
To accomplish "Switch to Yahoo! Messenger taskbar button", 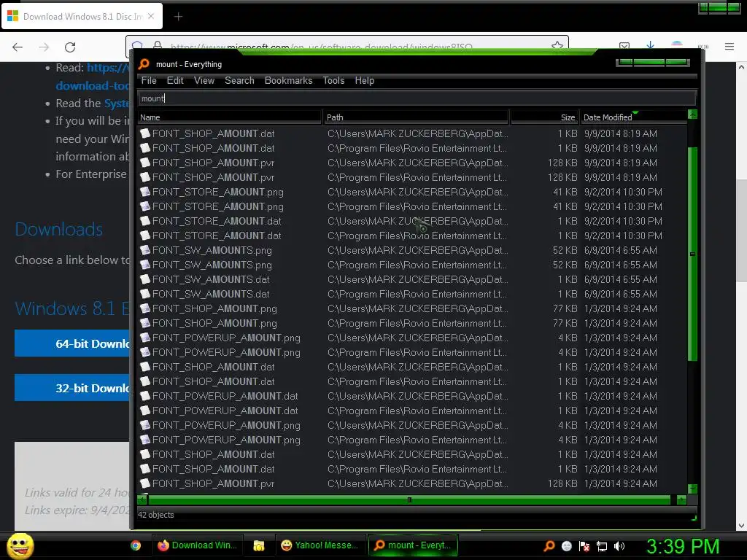I will (320, 545).
